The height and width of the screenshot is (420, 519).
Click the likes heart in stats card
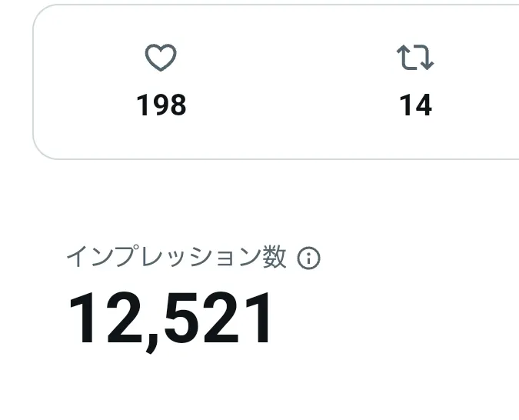(x=161, y=57)
